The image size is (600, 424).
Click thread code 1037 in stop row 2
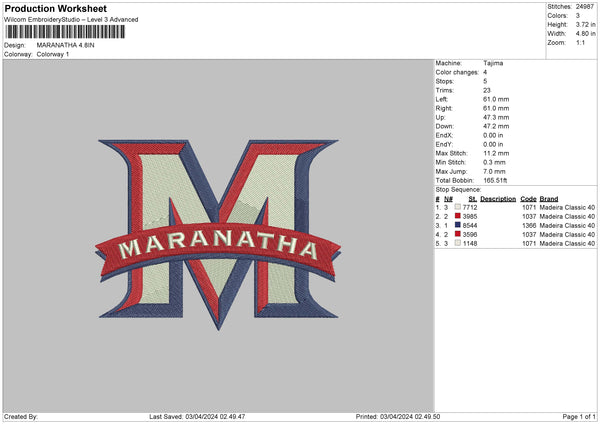point(529,216)
